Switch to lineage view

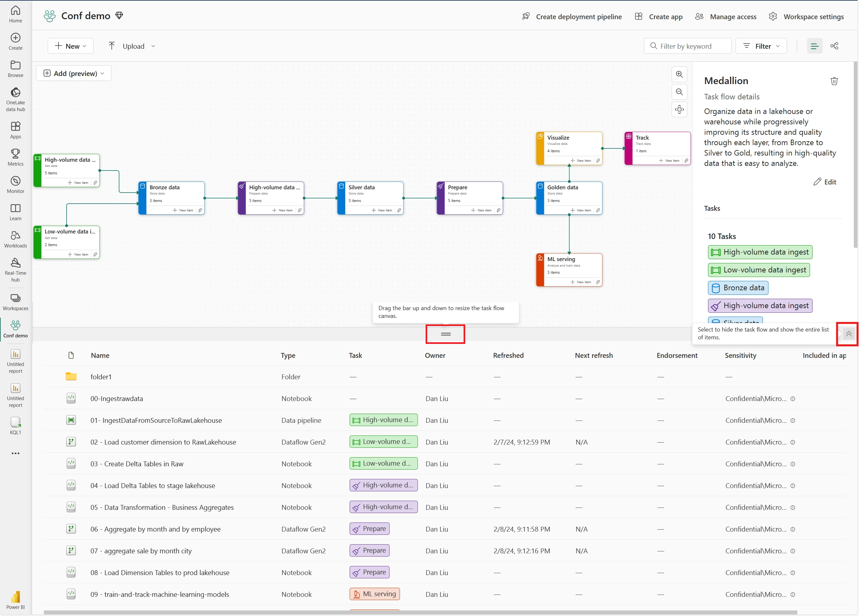(x=834, y=46)
